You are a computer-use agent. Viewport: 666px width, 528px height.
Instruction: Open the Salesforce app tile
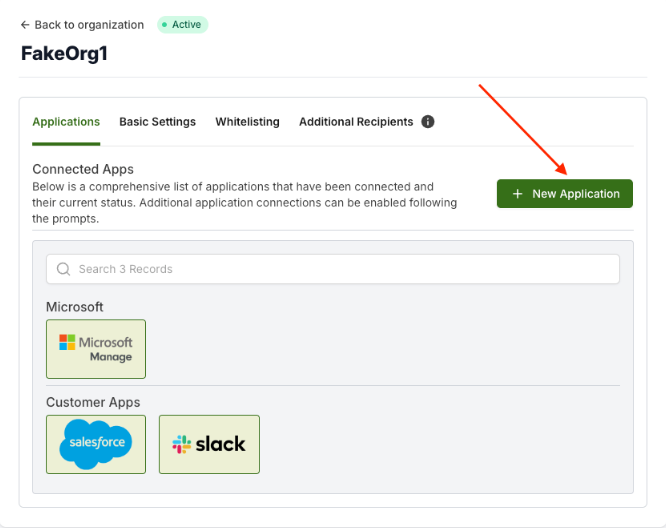[96, 444]
